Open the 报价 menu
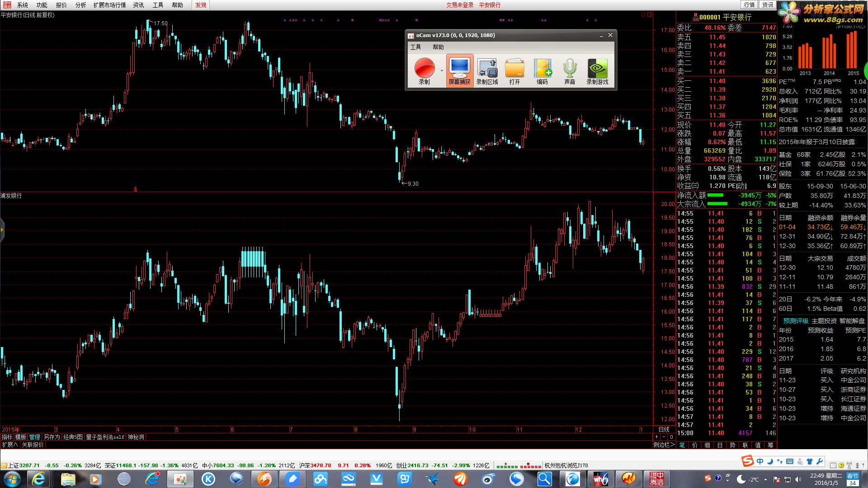Image resolution: width=868 pixels, height=488 pixels. tap(61, 5)
